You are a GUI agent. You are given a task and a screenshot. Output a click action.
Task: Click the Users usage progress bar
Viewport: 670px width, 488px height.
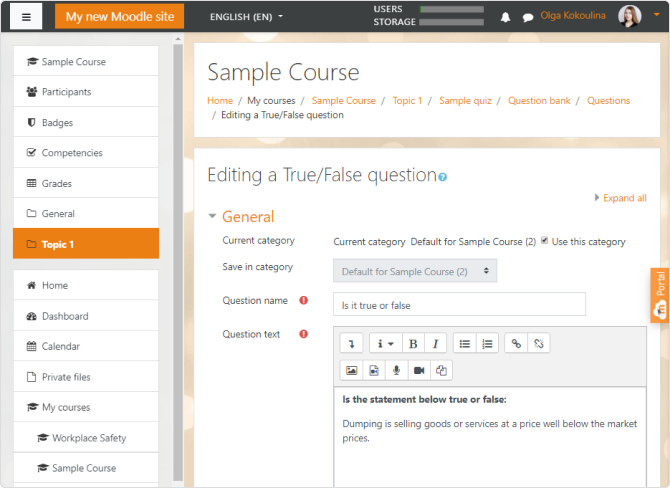[451, 9]
